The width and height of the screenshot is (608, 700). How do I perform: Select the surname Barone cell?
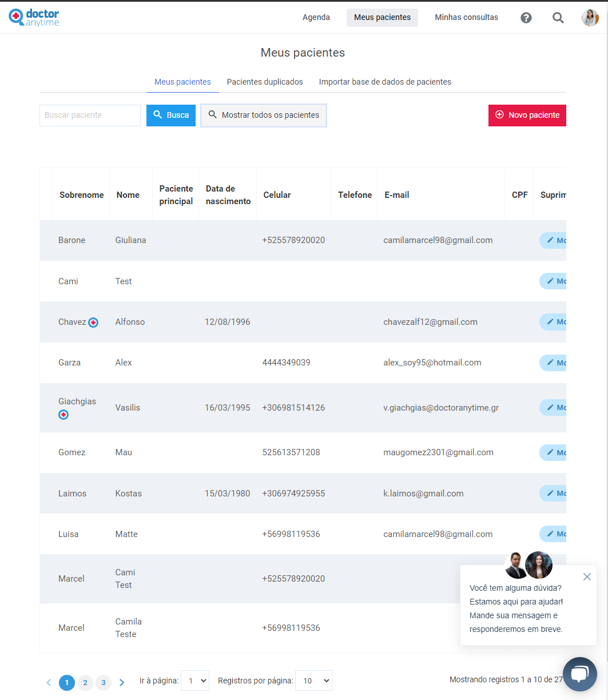coord(72,240)
